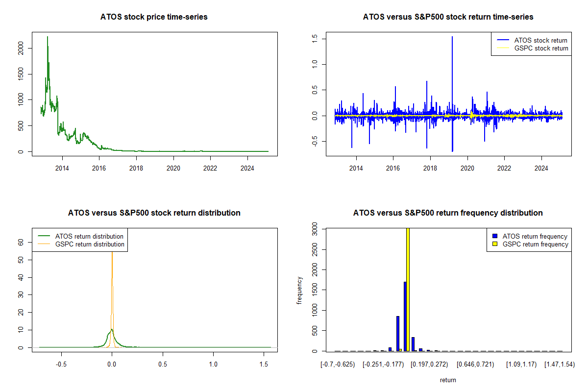Click the ATOS price peak near 2013
Screen dimensions: 588x392
(48, 37)
